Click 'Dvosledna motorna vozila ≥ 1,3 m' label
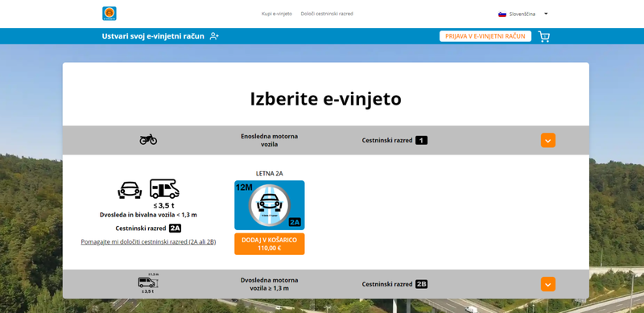 pyautogui.click(x=270, y=284)
